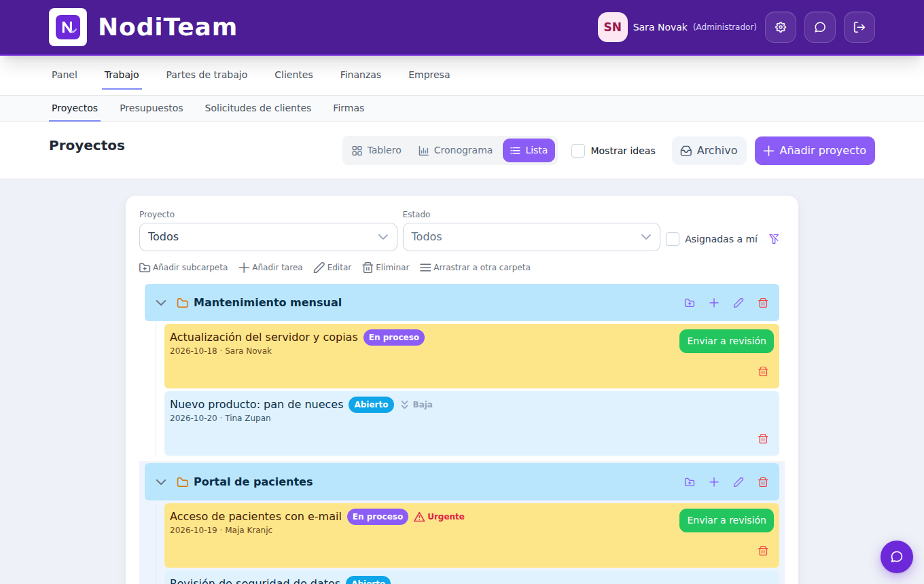Open the Trabajo menu
This screenshot has width=924, height=584.
[122, 75]
